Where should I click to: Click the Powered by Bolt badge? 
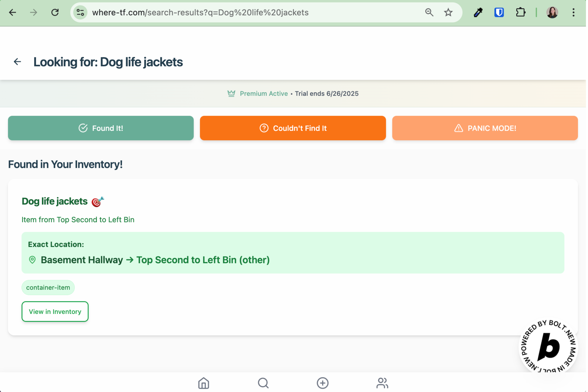[x=548, y=347]
